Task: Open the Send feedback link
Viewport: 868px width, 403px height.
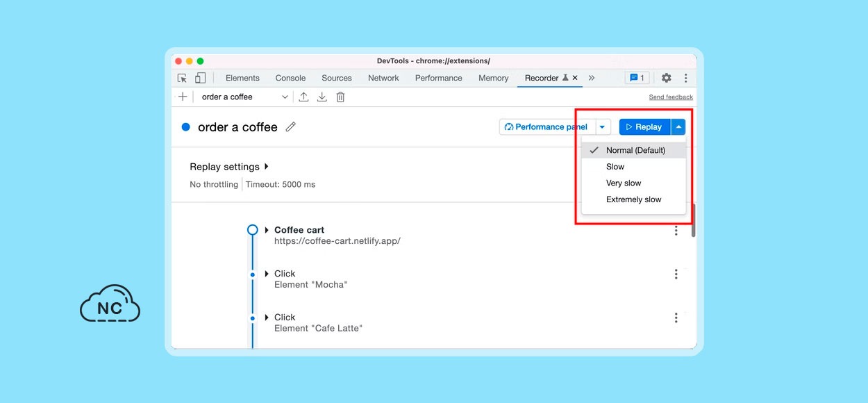Action: pyautogui.click(x=671, y=97)
